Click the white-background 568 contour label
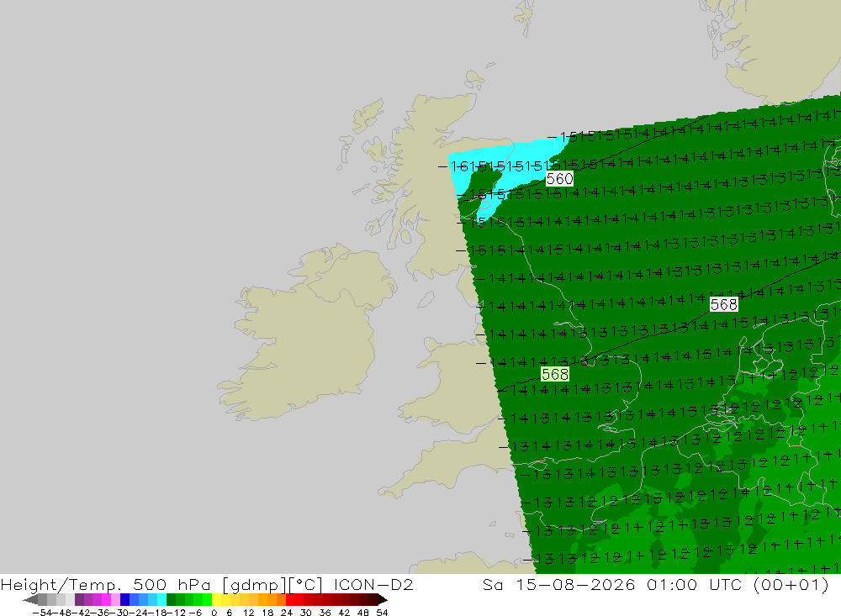 tap(723, 304)
